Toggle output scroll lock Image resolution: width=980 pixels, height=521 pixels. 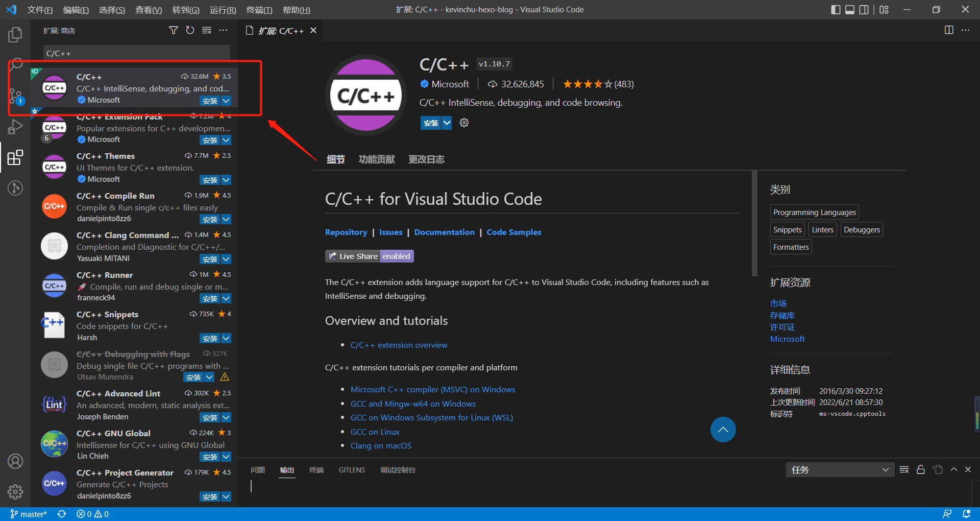click(921, 469)
